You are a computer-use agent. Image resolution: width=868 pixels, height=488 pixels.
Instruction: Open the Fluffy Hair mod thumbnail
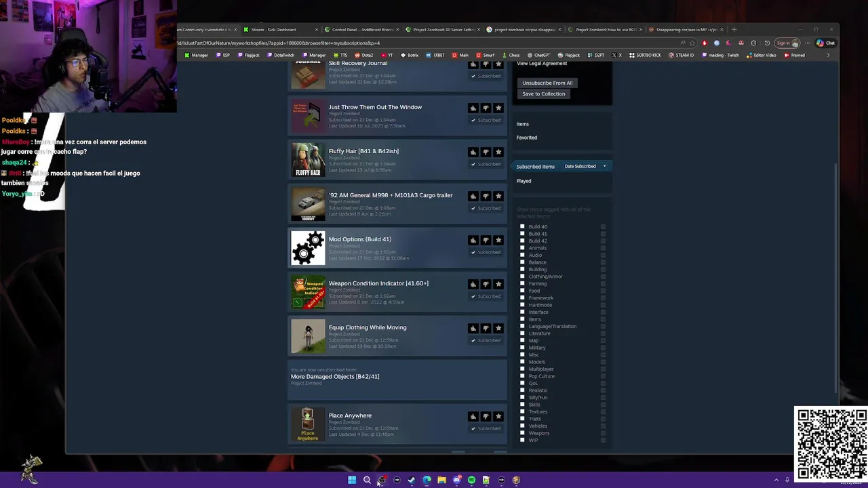coord(308,160)
